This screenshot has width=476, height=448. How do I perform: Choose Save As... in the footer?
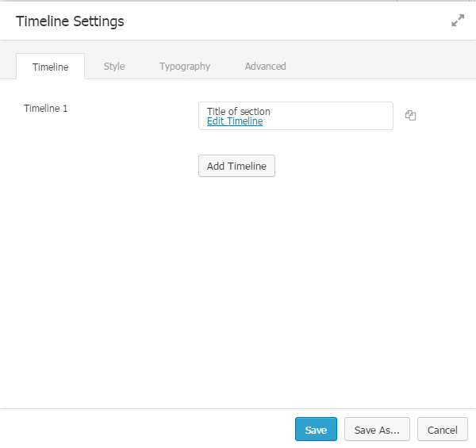click(377, 430)
